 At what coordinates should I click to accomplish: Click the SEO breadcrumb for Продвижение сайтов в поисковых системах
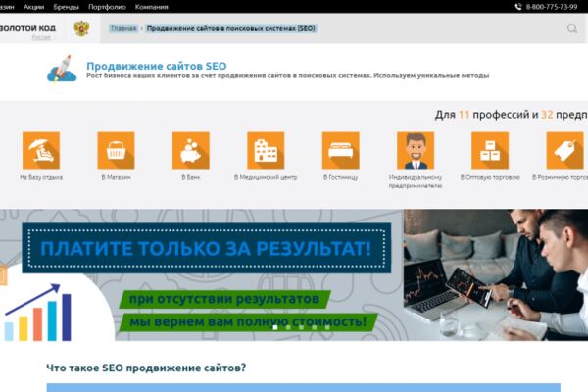(x=231, y=28)
